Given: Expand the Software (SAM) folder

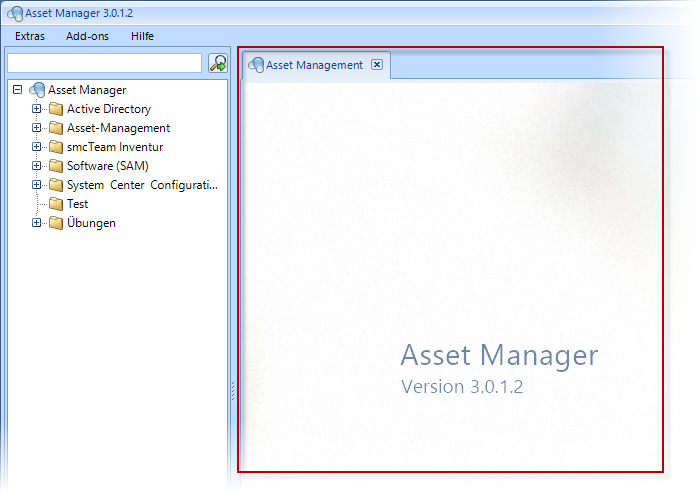Looking at the screenshot, I should coord(37,166).
